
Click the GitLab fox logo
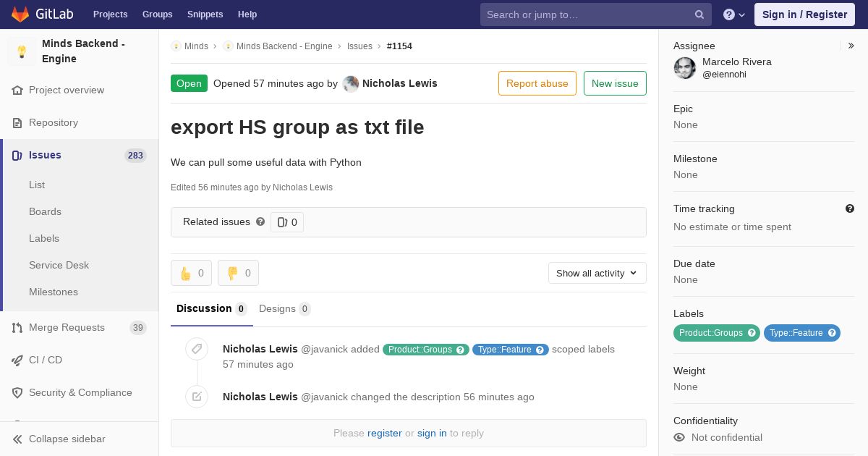click(x=20, y=14)
